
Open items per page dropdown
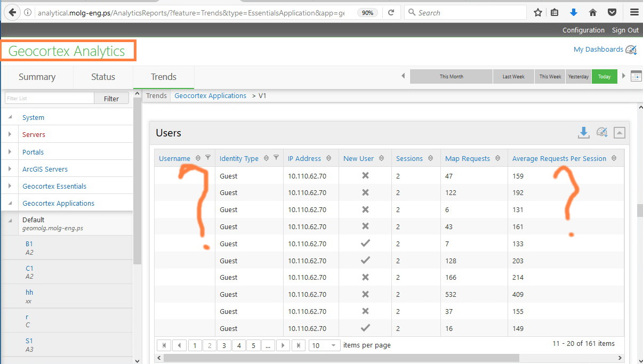(x=324, y=345)
